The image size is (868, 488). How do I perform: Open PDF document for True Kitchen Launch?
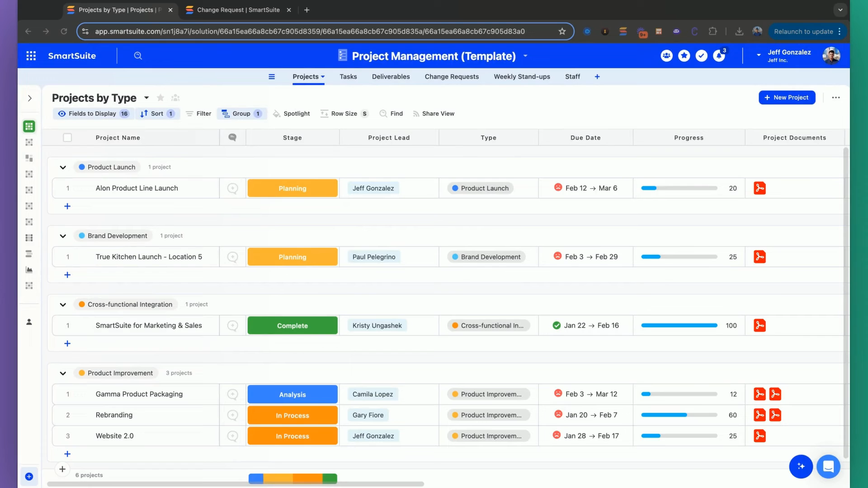[759, 257]
